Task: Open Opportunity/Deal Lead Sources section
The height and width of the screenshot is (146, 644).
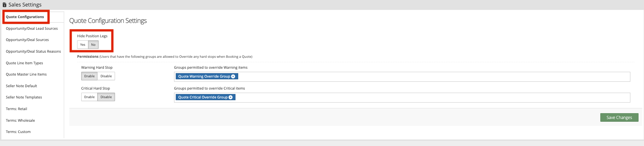Action: (x=32, y=29)
